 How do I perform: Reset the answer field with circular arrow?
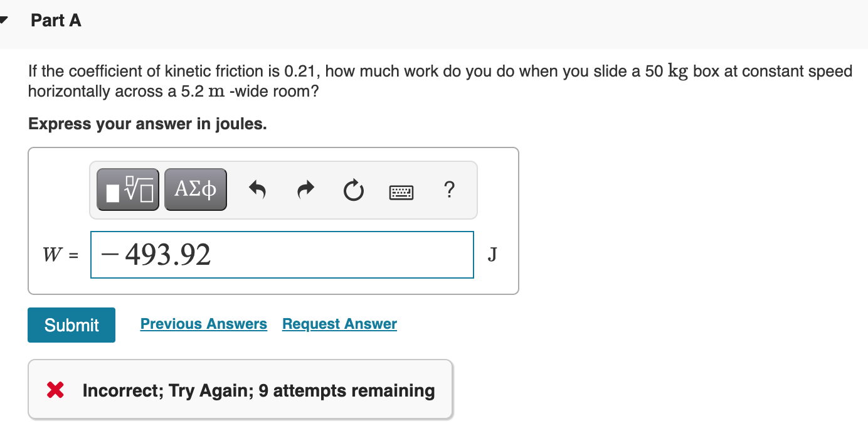pos(353,190)
